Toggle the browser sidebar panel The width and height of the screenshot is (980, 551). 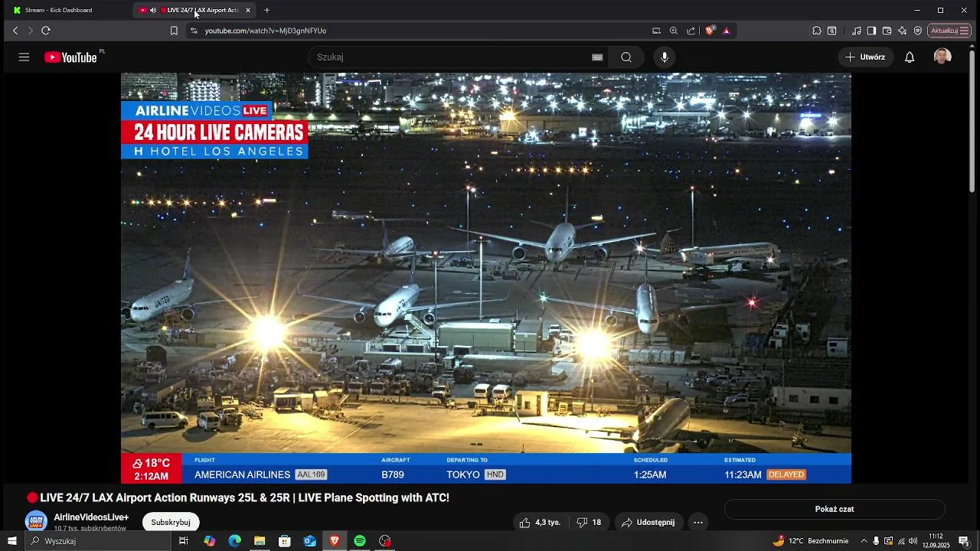click(x=872, y=31)
